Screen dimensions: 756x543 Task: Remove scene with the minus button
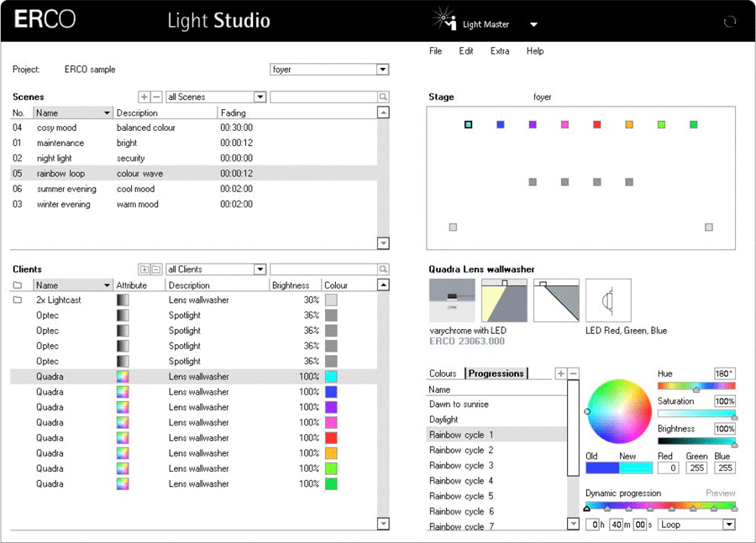[x=156, y=97]
